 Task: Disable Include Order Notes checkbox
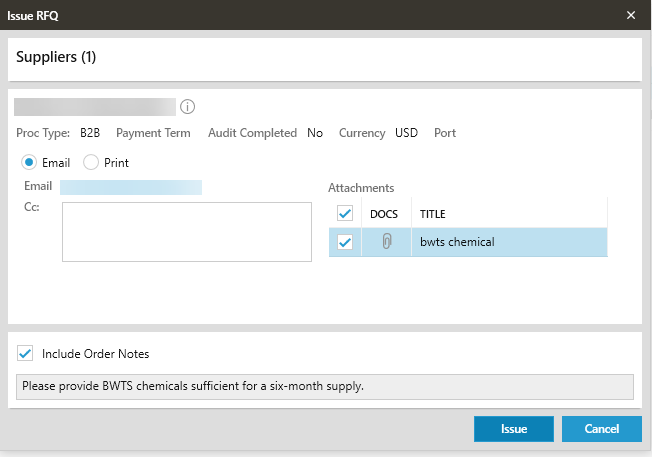coord(26,353)
